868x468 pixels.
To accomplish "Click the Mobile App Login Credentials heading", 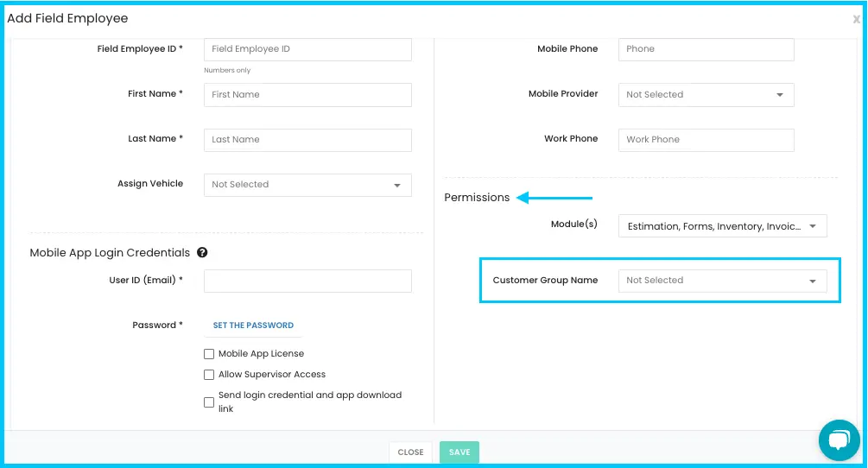I will tap(110, 253).
